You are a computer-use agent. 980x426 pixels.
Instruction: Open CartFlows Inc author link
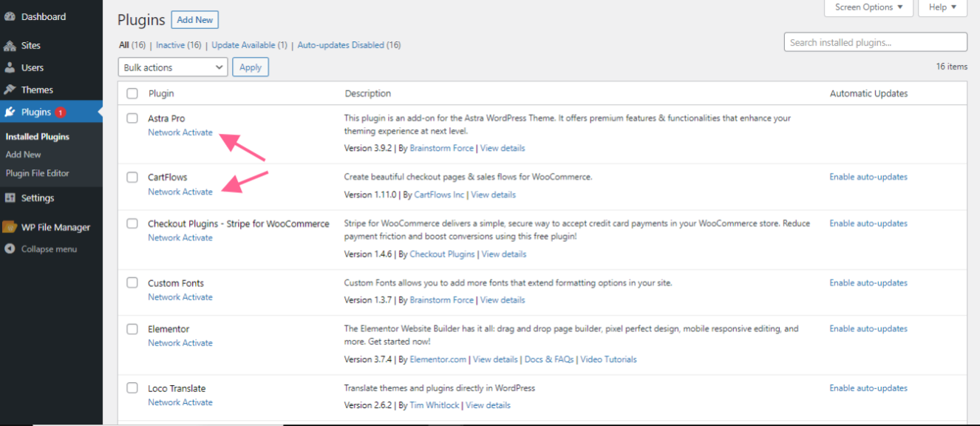pyautogui.click(x=439, y=195)
